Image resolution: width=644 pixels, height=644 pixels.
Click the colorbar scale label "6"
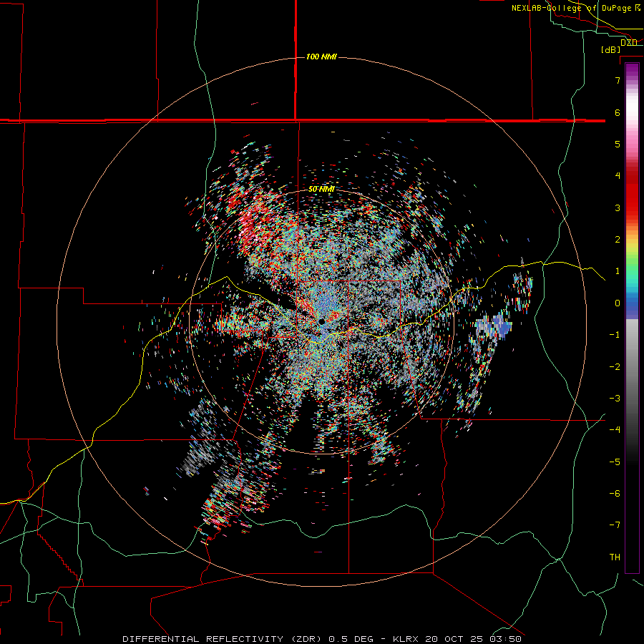[x=618, y=112]
